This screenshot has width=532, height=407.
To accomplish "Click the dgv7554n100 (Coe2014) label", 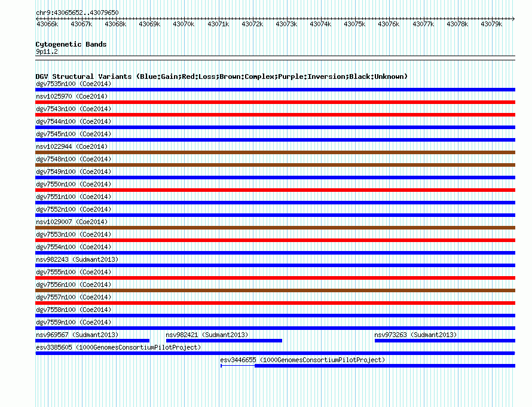I will [x=74, y=247].
